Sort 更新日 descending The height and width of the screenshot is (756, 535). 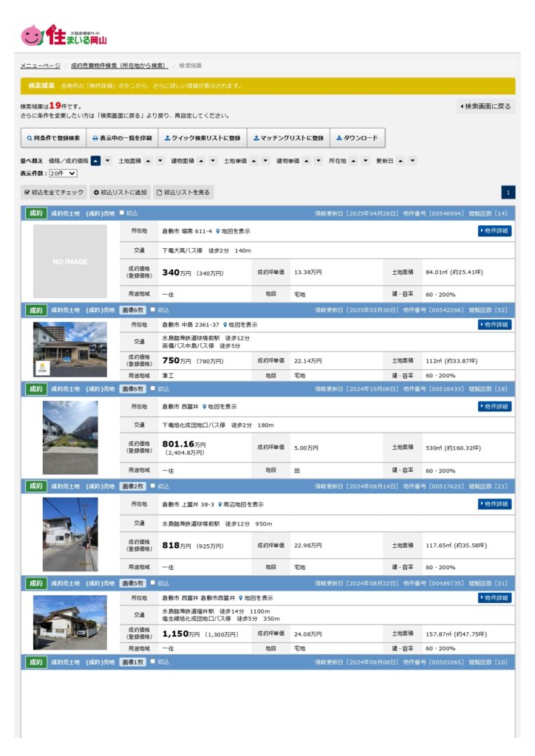pyautogui.click(x=412, y=161)
